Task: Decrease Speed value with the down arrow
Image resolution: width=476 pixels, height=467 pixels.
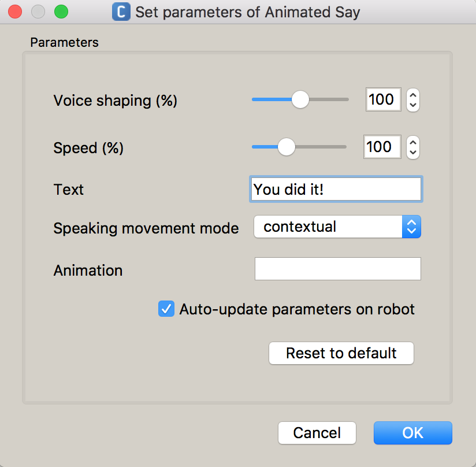Action: pos(412,153)
